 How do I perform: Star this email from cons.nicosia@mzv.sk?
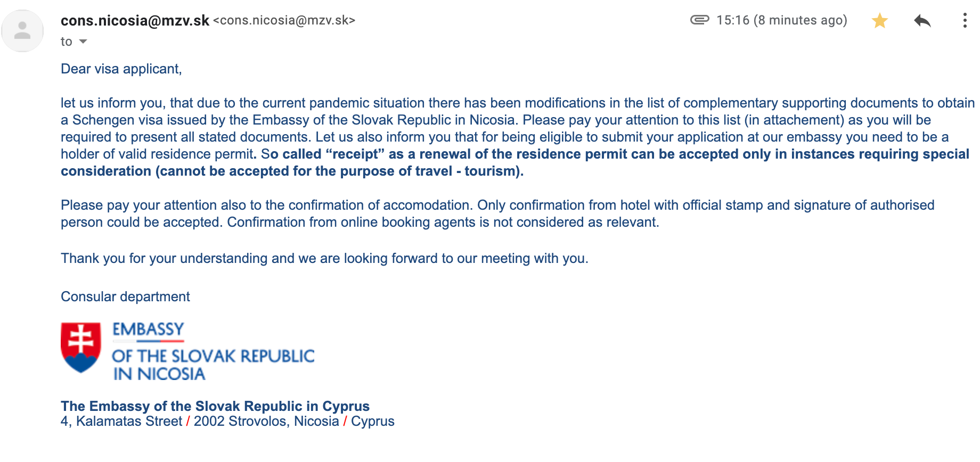tap(880, 21)
